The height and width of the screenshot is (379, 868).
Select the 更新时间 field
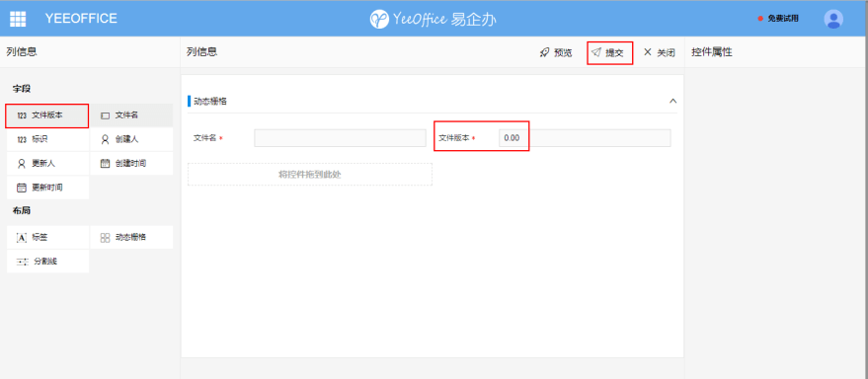pyautogui.click(x=47, y=188)
